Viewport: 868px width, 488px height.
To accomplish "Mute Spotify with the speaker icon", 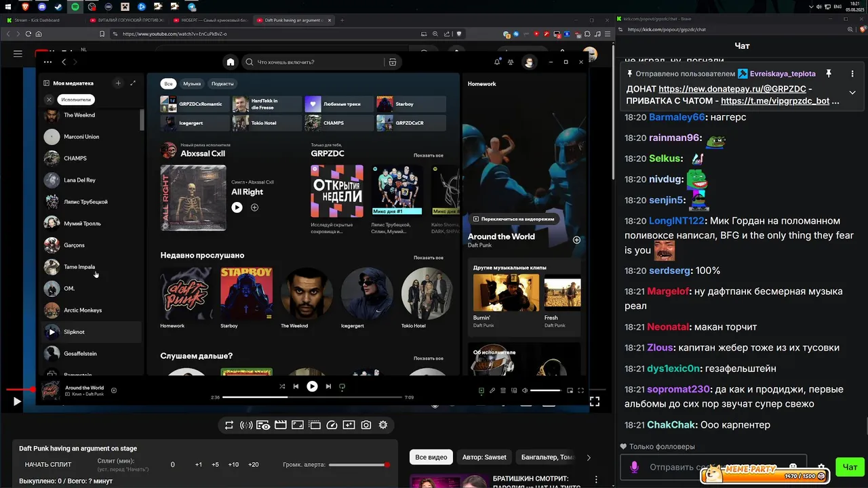I will (x=525, y=390).
